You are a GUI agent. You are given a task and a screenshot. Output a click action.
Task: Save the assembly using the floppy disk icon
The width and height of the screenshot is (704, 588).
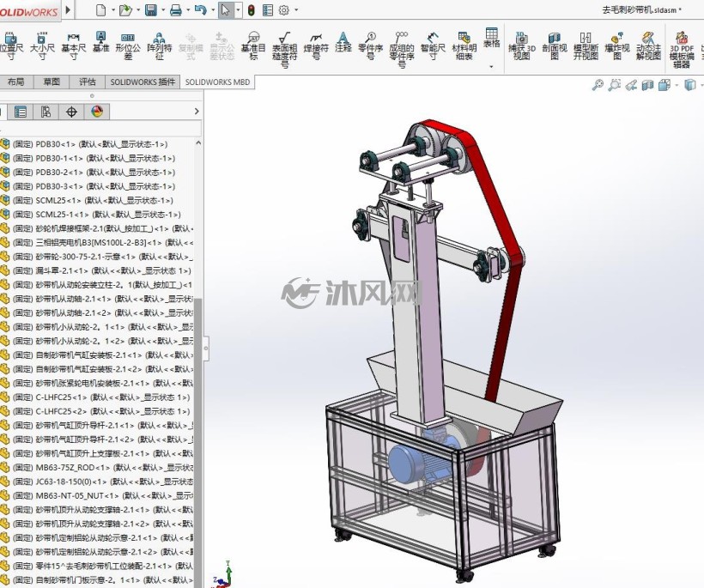(x=151, y=10)
